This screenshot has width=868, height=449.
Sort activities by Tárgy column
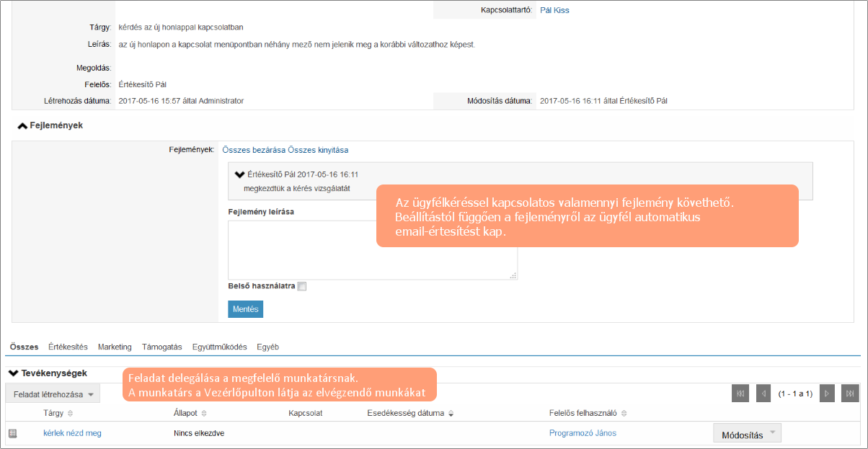click(71, 414)
